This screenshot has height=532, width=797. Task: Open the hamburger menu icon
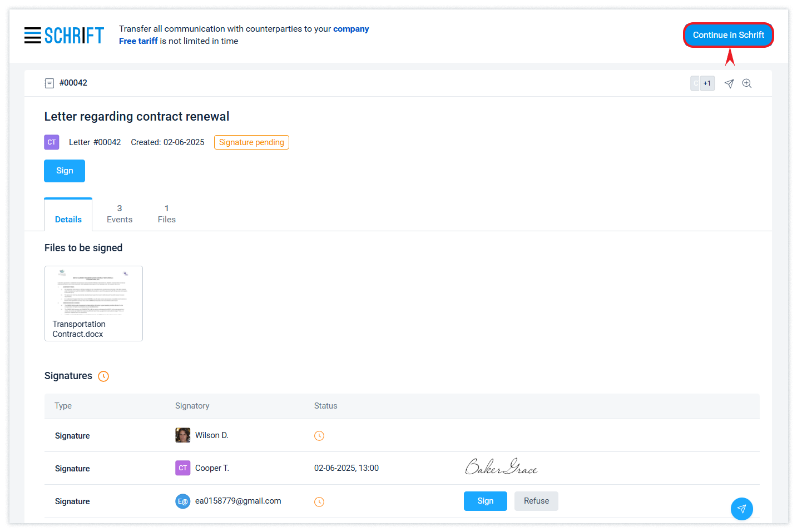coord(33,36)
